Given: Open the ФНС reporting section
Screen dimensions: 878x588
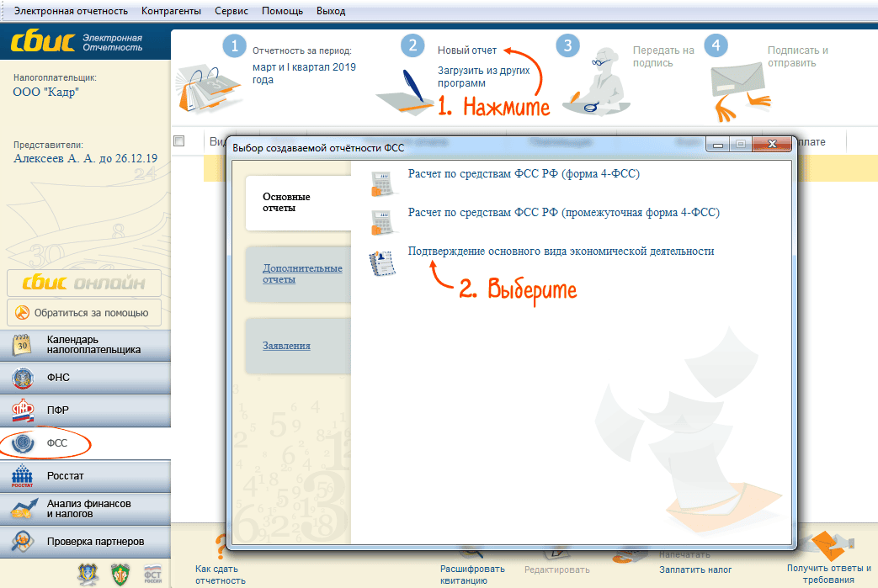Looking at the screenshot, I should click(x=58, y=378).
